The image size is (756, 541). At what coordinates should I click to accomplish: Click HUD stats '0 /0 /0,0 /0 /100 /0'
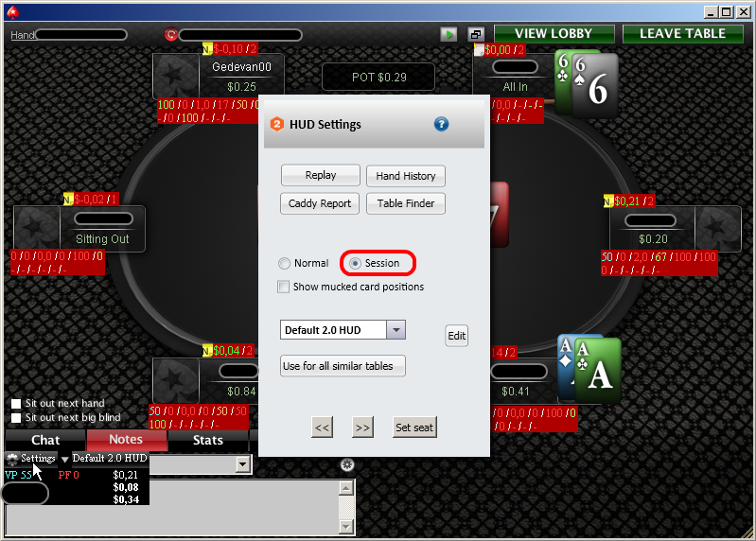(x=58, y=255)
